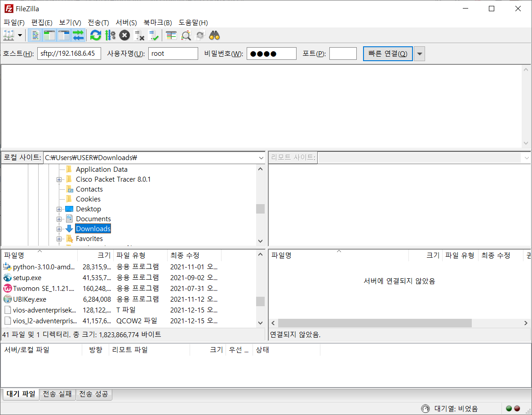Search files with binoculars icon
The height and width of the screenshot is (415, 532).
[x=214, y=36]
